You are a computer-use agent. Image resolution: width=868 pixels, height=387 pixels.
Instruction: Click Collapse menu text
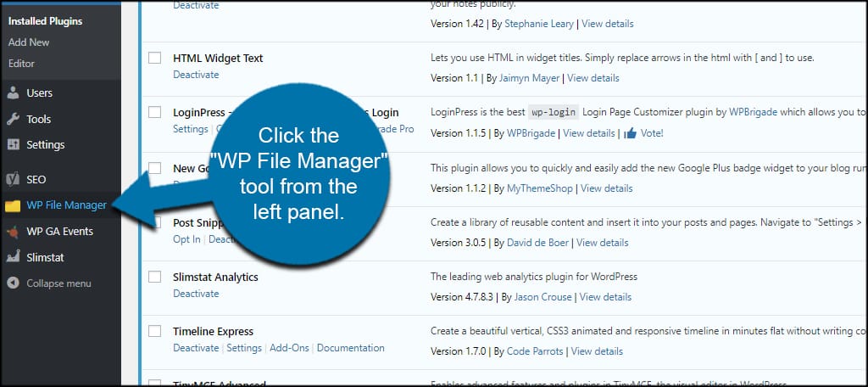[58, 283]
